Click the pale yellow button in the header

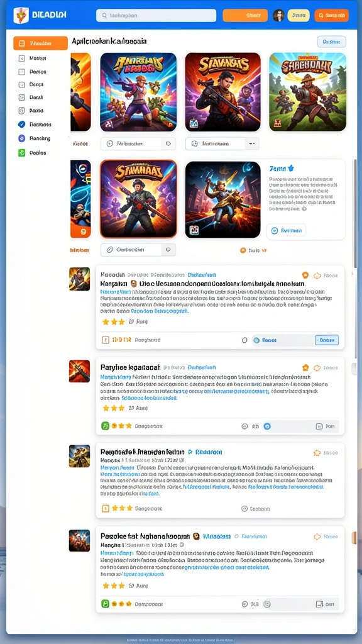299,15
